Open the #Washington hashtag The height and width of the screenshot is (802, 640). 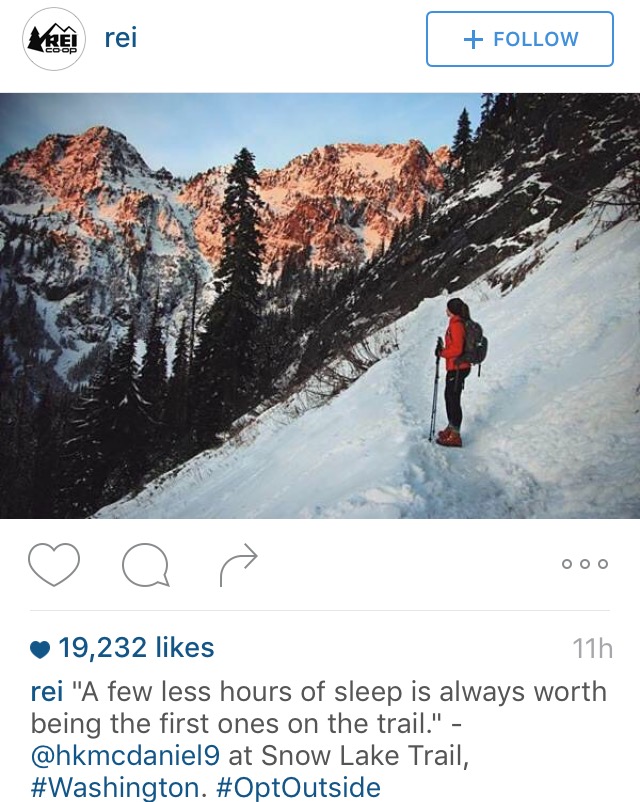pos(115,787)
